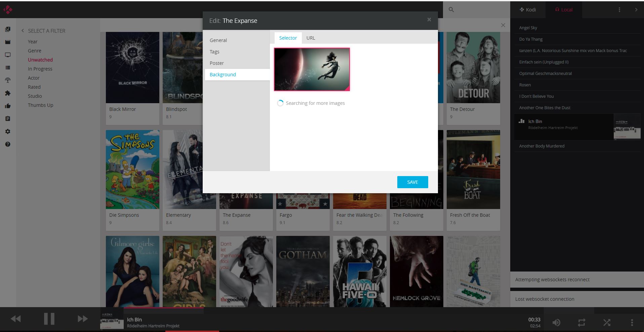The width and height of the screenshot is (644, 332).
Task: Click the SAVE button
Action: [x=412, y=182]
